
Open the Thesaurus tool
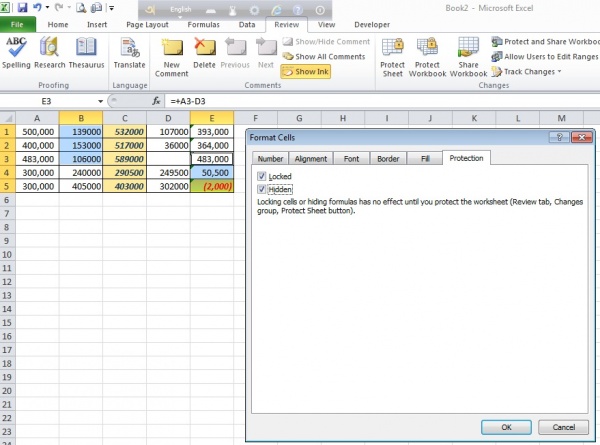pyautogui.click(x=86, y=53)
